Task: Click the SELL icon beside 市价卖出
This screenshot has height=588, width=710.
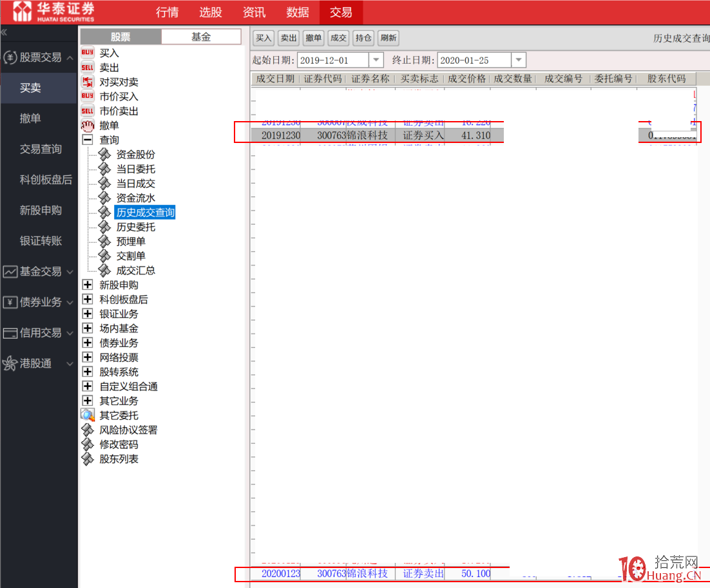Action: click(x=88, y=111)
